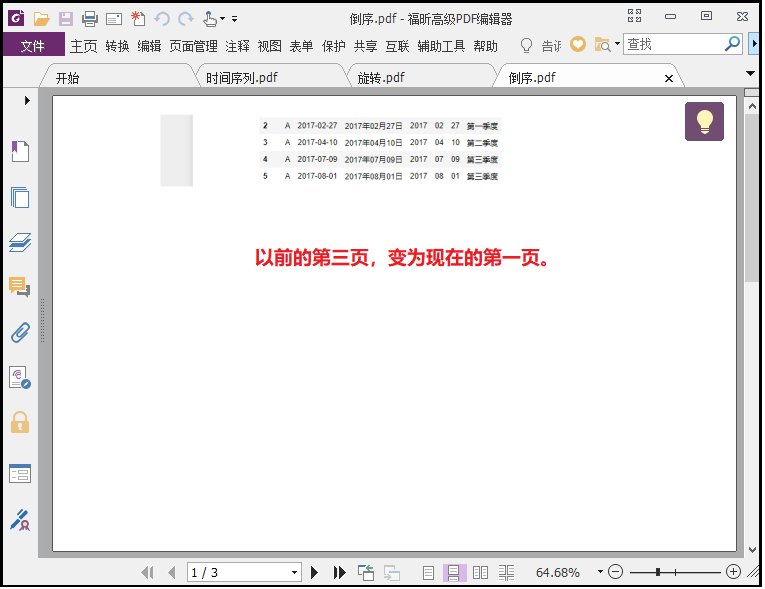This screenshot has height=589, width=765.
Task: Open the tab list dropdown arrow
Action: (x=750, y=74)
